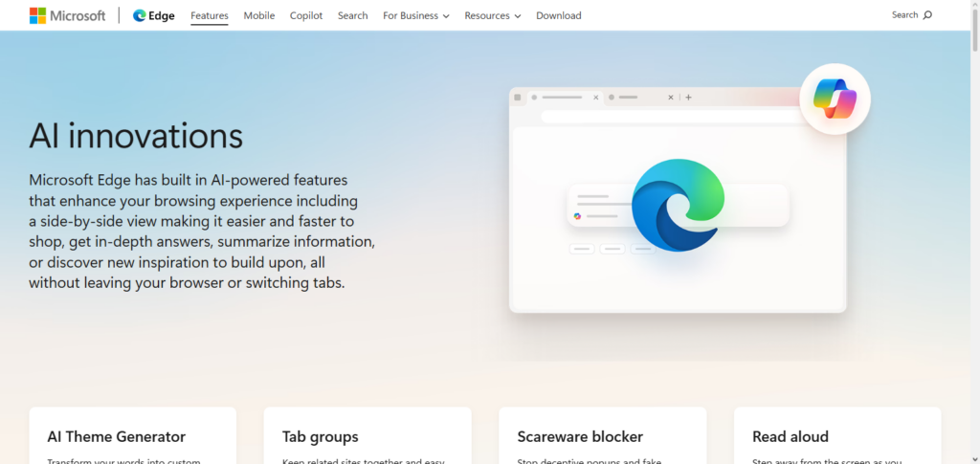980x464 pixels.
Task: Open the Features nav tab
Action: point(210,15)
